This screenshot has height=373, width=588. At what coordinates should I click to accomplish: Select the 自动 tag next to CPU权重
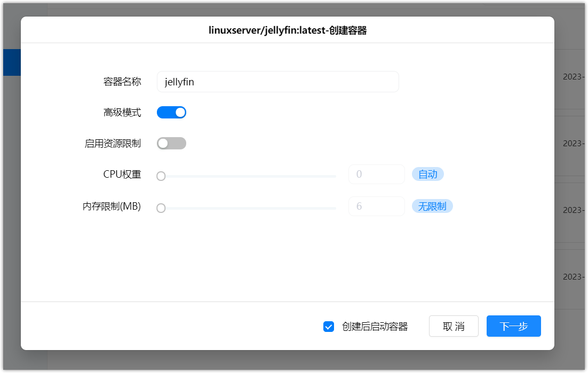(x=428, y=174)
